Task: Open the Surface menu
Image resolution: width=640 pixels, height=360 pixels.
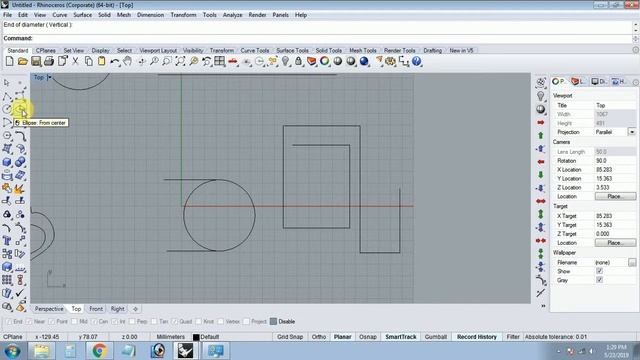Action: coord(82,15)
